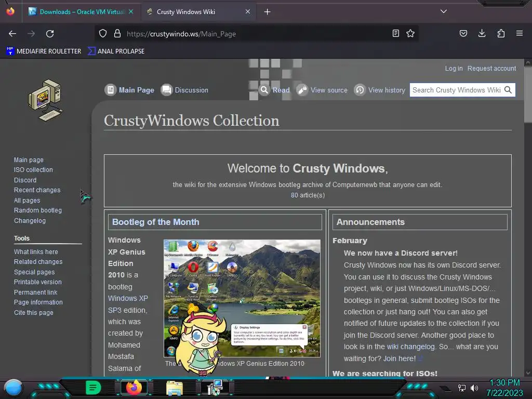Viewport: 532px width, 399px height.
Task: Open What links here tool
Action: [36, 252]
